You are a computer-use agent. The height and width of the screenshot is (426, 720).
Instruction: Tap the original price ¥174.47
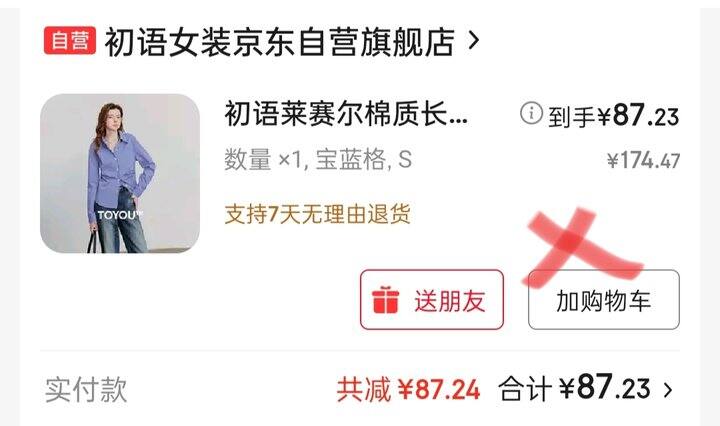pyautogui.click(x=643, y=161)
